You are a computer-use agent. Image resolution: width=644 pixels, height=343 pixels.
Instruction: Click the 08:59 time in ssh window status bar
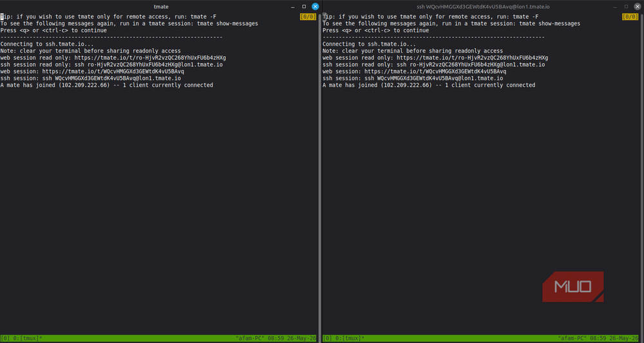pos(598,338)
